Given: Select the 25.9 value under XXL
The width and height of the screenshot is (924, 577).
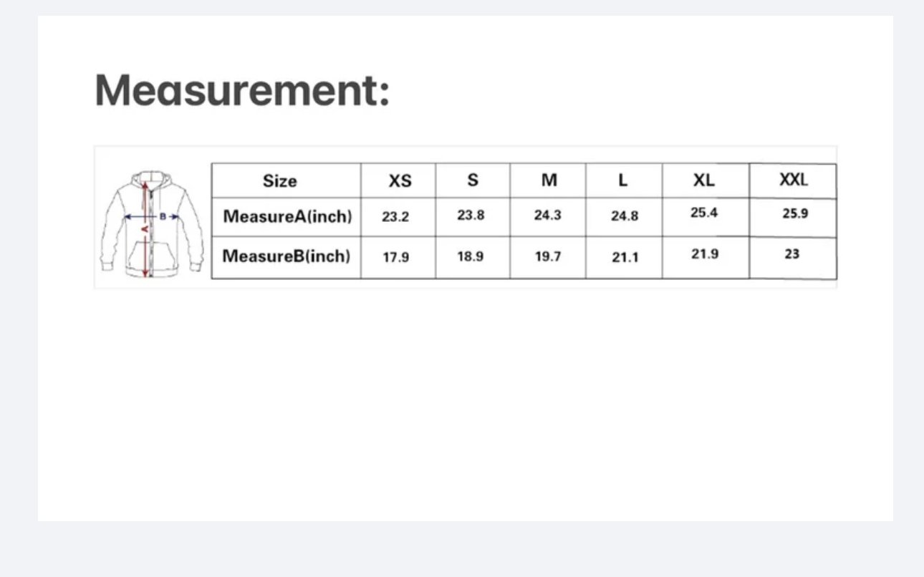Looking at the screenshot, I should (x=795, y=213).
